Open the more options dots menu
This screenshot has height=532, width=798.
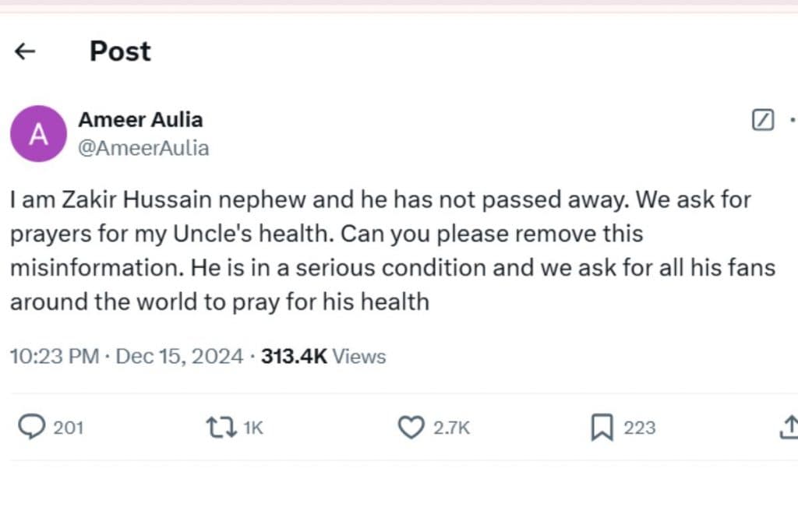tap(793, 120)
